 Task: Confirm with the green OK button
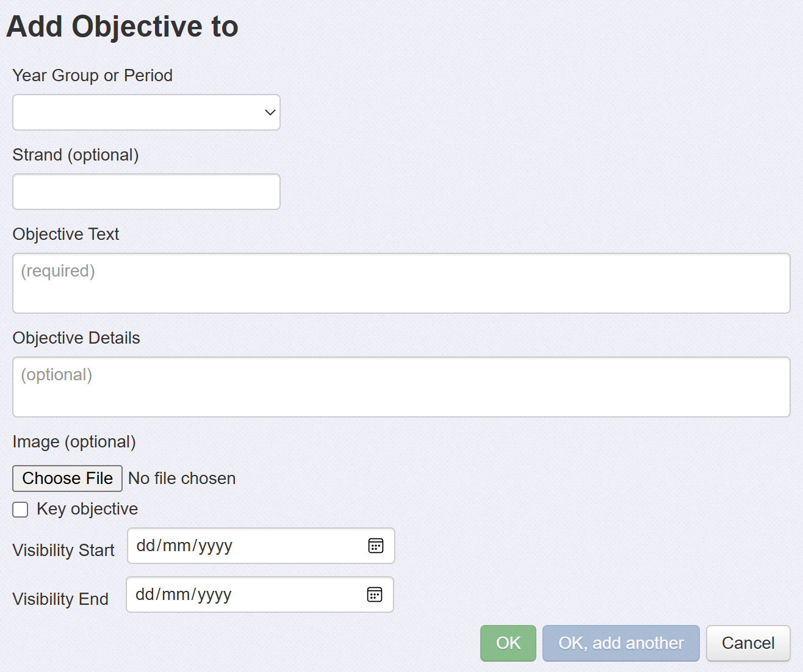click(508, 643)
